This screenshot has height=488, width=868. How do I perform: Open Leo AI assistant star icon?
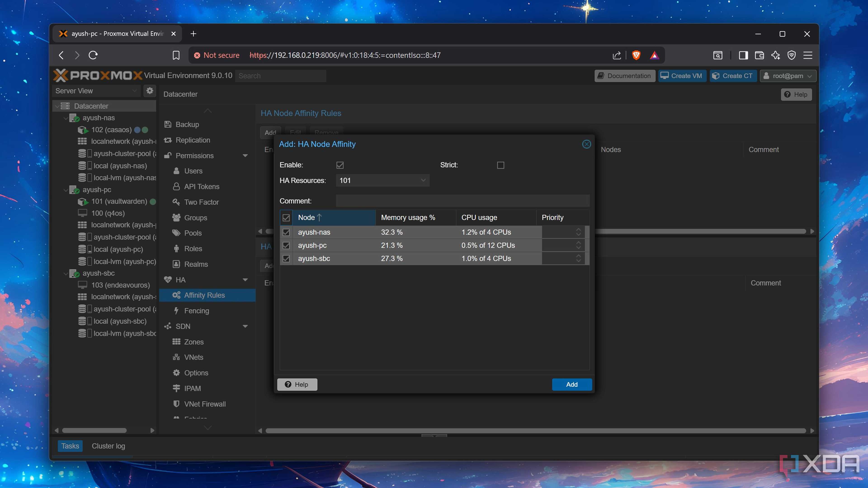coord(776,55)
